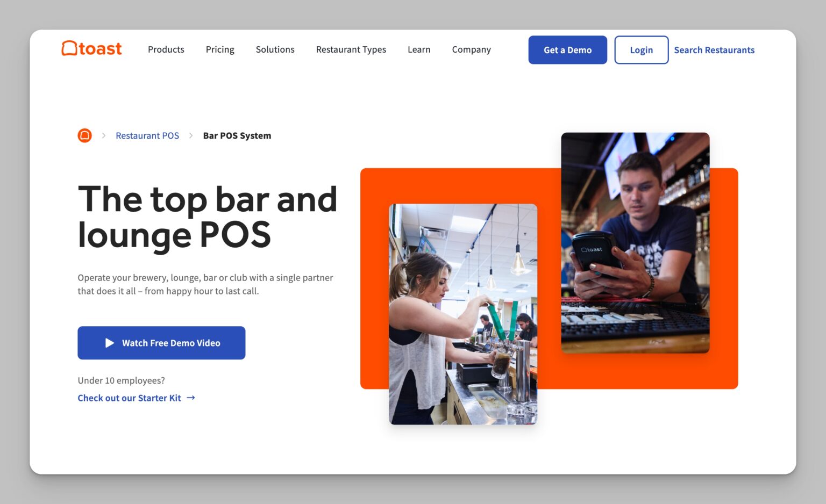Click the Toast logo in header
The image size is (826, 504).
click(x=91, y=49)
